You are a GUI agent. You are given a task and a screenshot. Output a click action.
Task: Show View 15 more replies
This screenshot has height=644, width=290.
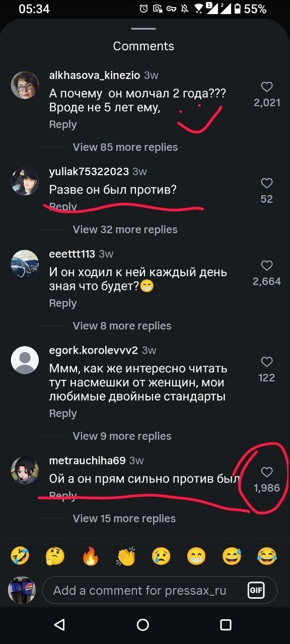coord(124,519)
